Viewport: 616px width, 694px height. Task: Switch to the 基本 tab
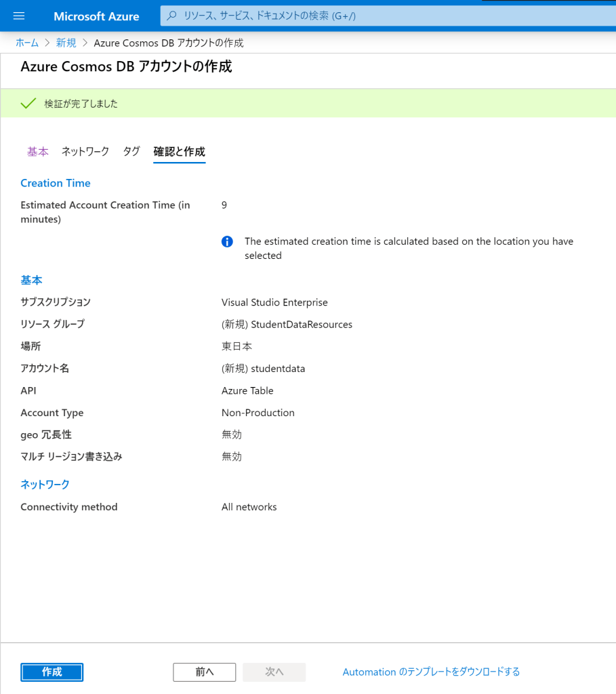[38, 152]
